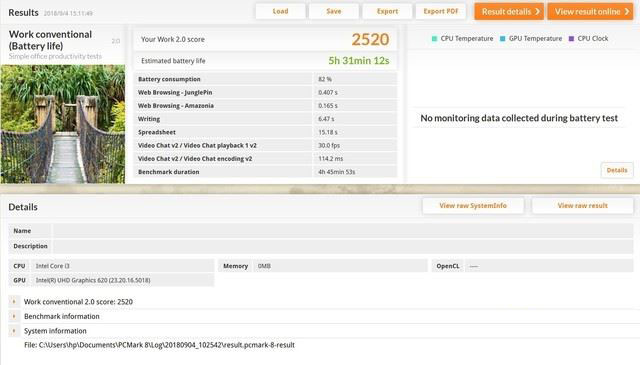The width and height of the screenshot is (640, 365).
Task: Click the CPU Clock legend swatch
Action: [571, 38]
